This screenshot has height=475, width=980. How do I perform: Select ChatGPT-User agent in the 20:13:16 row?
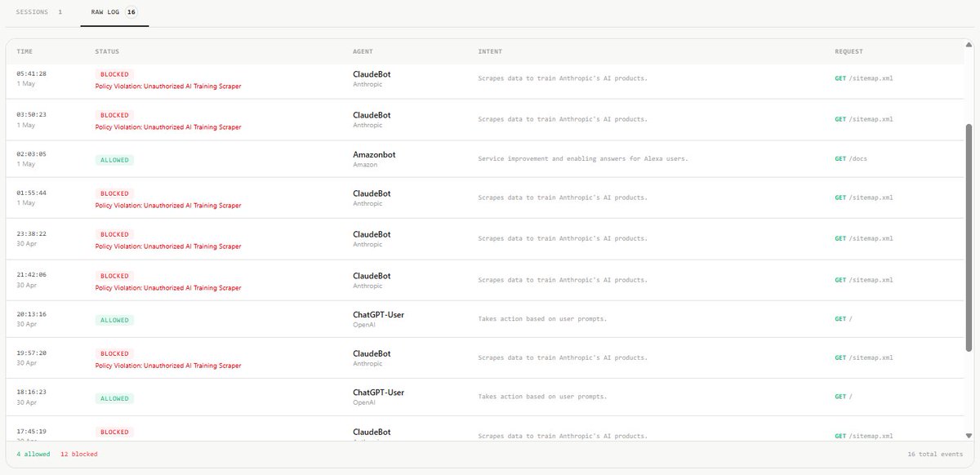coord(378,313)
